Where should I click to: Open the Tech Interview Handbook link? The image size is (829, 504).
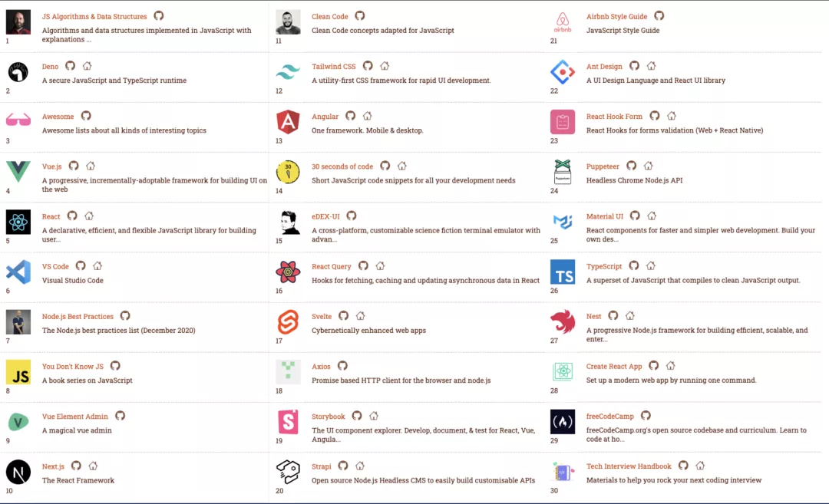click(x=629, y=466)
